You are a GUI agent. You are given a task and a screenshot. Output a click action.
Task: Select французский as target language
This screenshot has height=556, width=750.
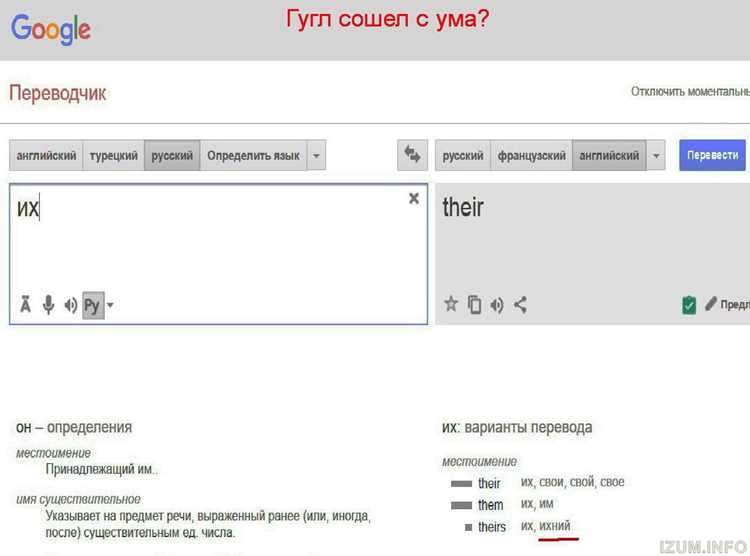pos(531,156)
